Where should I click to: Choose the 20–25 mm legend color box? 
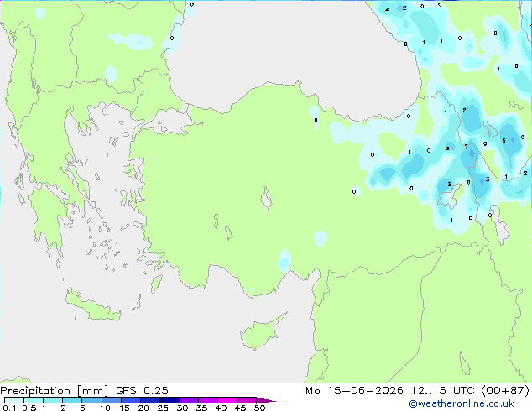(x=149, y=400)
